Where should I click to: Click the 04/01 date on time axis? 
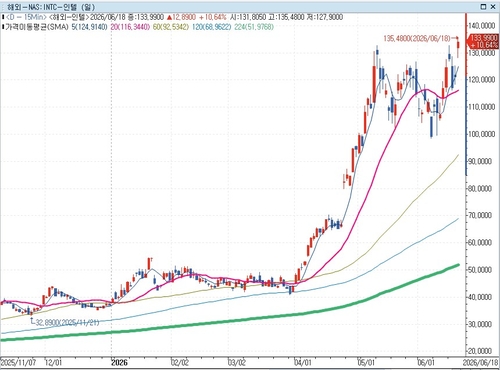point(303,363)
